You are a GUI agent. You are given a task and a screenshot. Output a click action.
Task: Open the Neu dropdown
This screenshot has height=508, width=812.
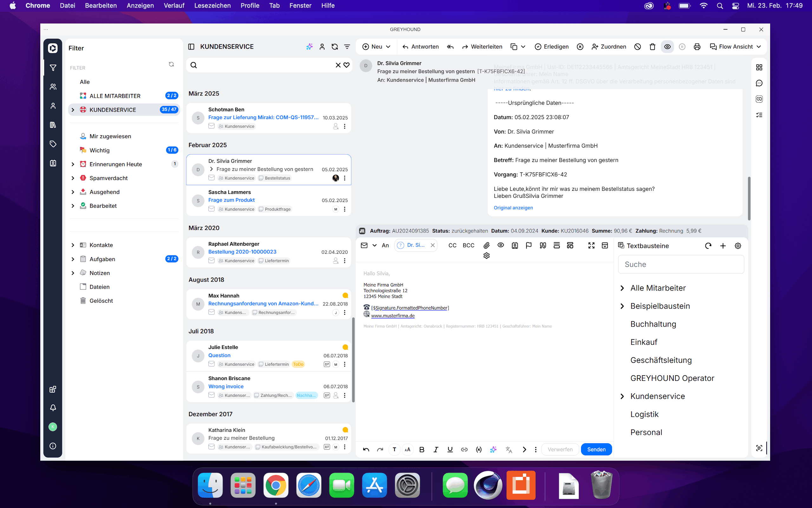click(377, 47)
